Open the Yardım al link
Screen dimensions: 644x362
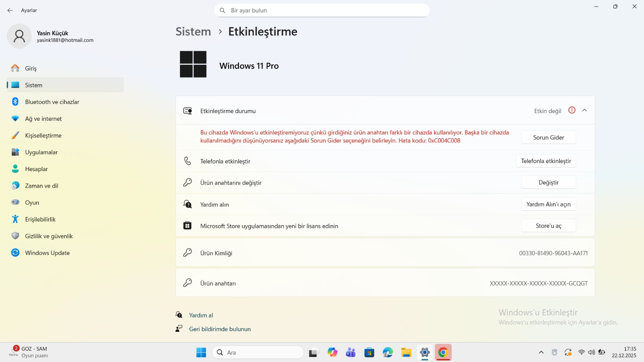(x=201, y=315)
